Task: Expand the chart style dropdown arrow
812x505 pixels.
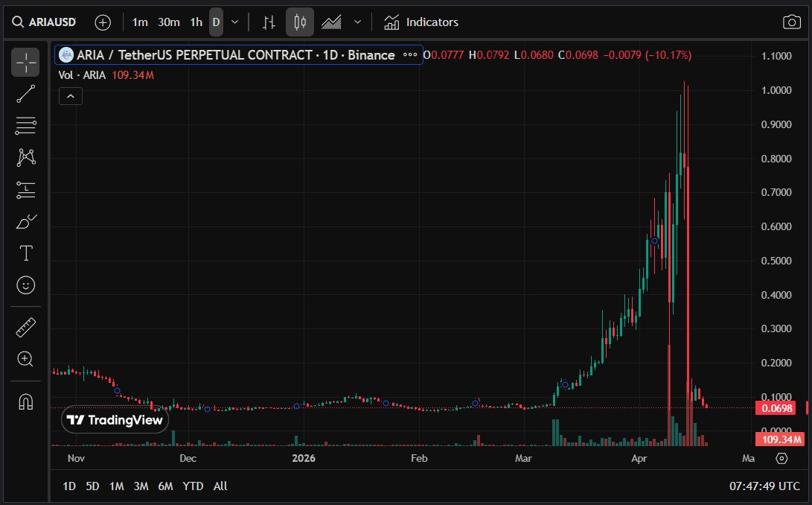Action: (x=357, y=22)
